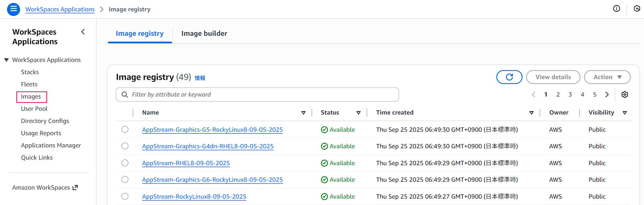Collapse the WorkSpaces Applications side panel
Screen dimensions: 644x205
pyautogui.click(x=83, y=32)
